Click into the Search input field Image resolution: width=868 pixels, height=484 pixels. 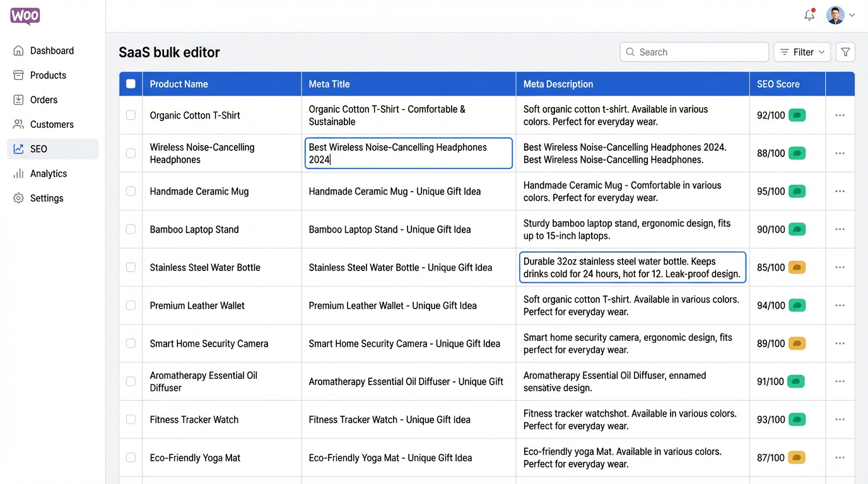point(700,52)
